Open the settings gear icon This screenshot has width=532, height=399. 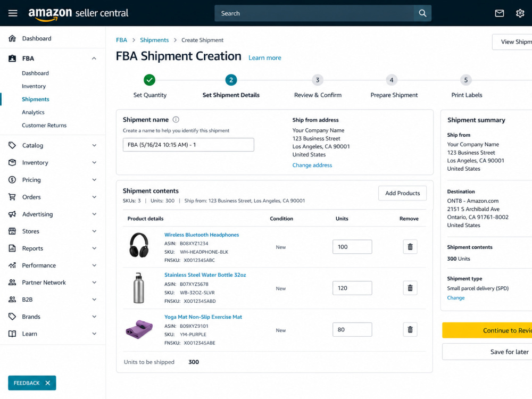tap(520, 13)
